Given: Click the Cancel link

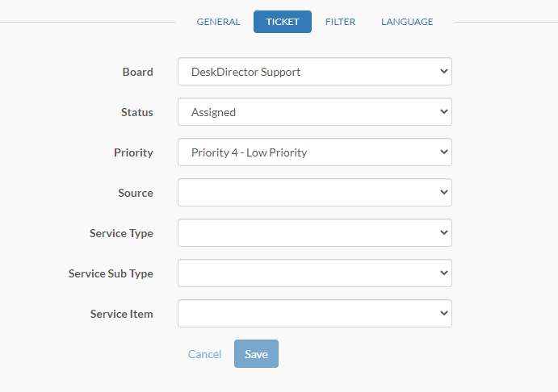Looking at the screenshot, I should click(204, 354).
